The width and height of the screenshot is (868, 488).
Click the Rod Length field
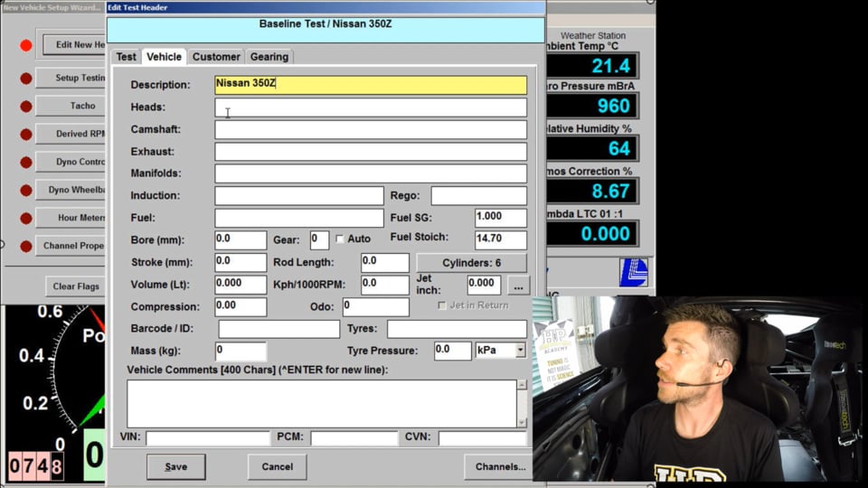[385, 262]
